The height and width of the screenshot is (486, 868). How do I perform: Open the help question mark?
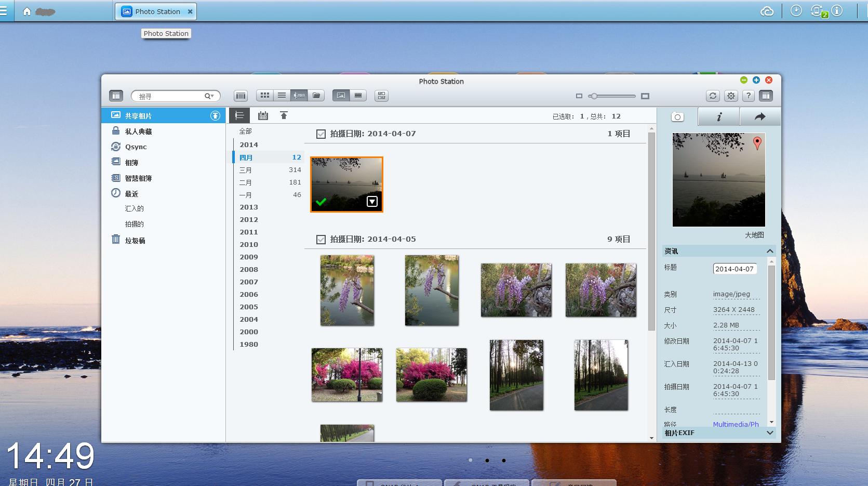pyautogui.click(x=748, y=96)
